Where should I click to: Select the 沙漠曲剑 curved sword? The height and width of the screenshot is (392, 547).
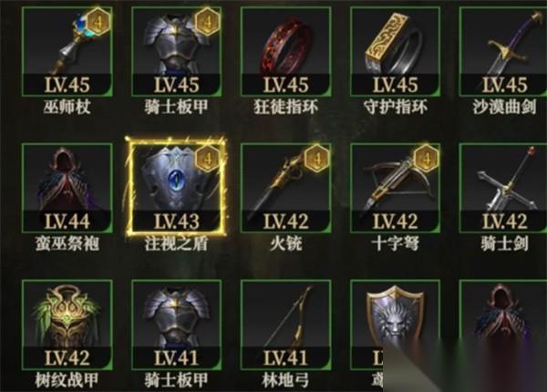coord(503,51)
